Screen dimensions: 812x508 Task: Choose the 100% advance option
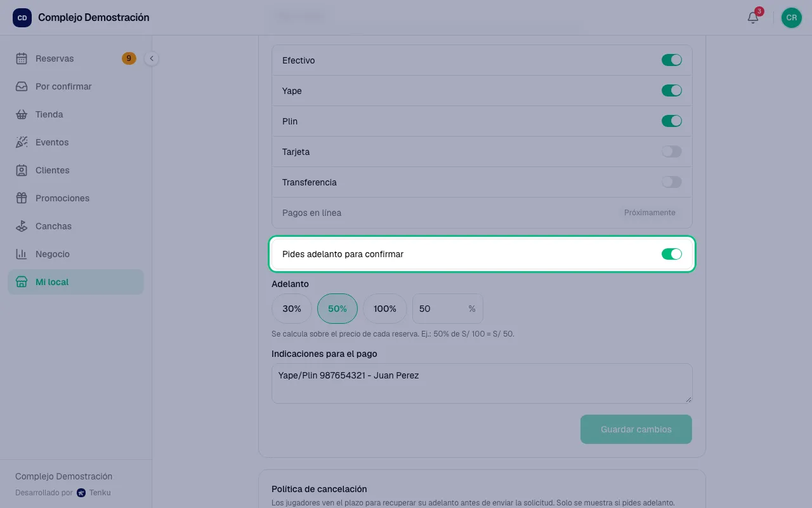[385, 309]
